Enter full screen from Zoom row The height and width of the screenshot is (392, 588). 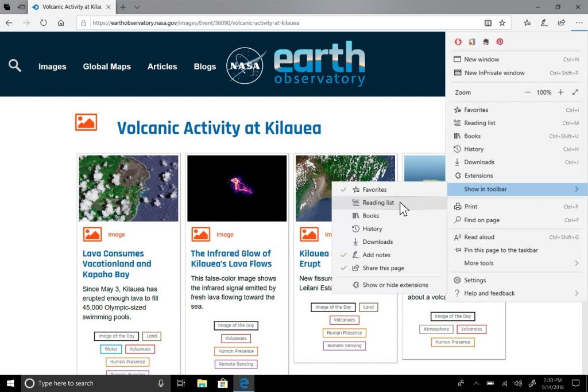[x=575, y=92]
